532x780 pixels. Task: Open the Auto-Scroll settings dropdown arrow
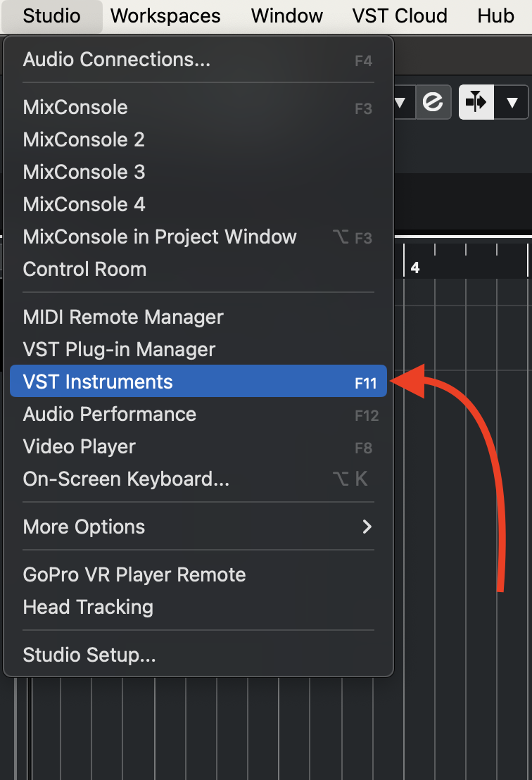[512, 103]
